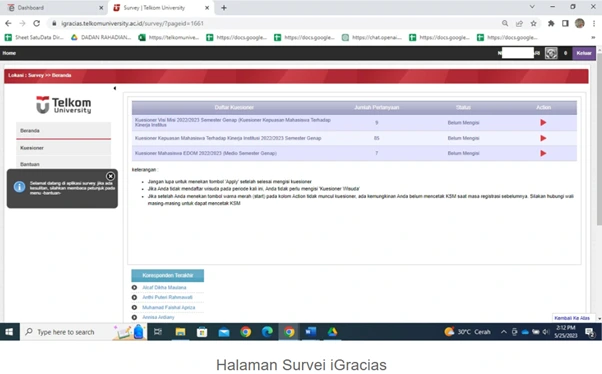
Task: Click the Koresponden Terakhir header
Action: point(167,275)
